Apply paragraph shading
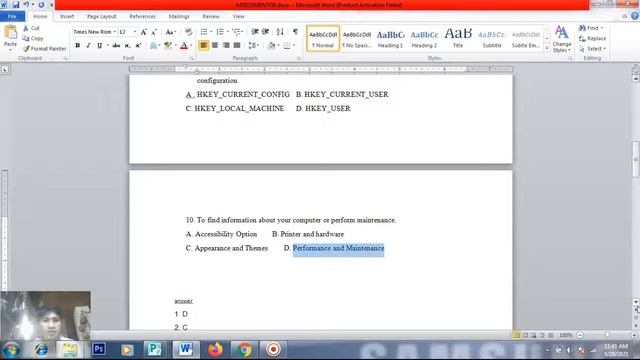The height and width of the screenshot is (360, 640). pos(271,45)
